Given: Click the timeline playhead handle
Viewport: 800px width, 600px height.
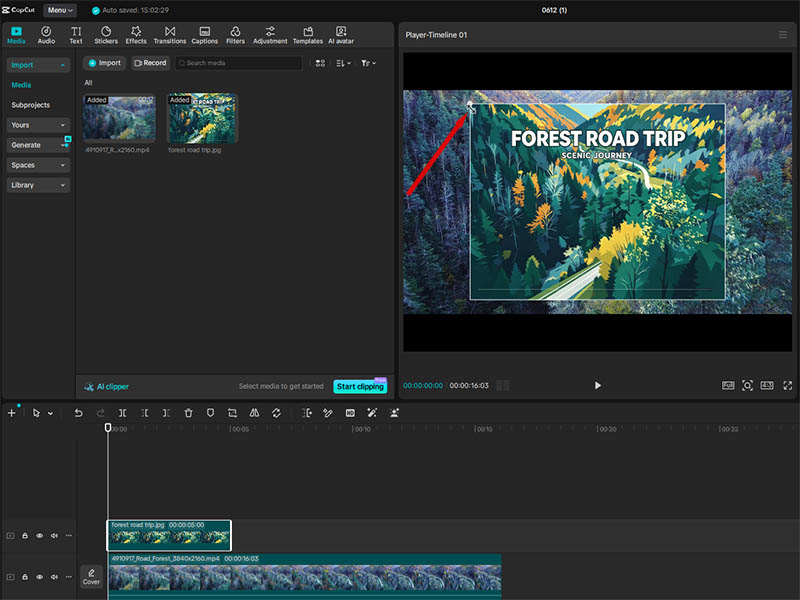Looking at the screenshot, I should [108, 428].
